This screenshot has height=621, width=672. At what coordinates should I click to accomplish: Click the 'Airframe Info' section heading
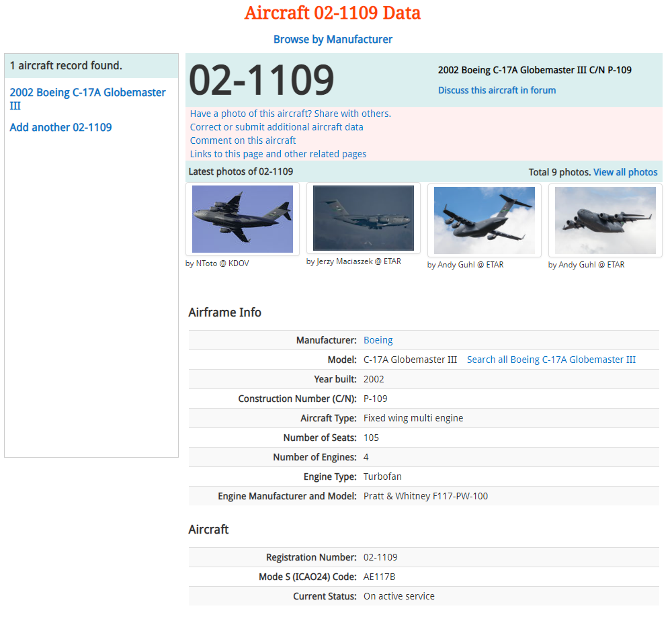click(x=225, y=313)
